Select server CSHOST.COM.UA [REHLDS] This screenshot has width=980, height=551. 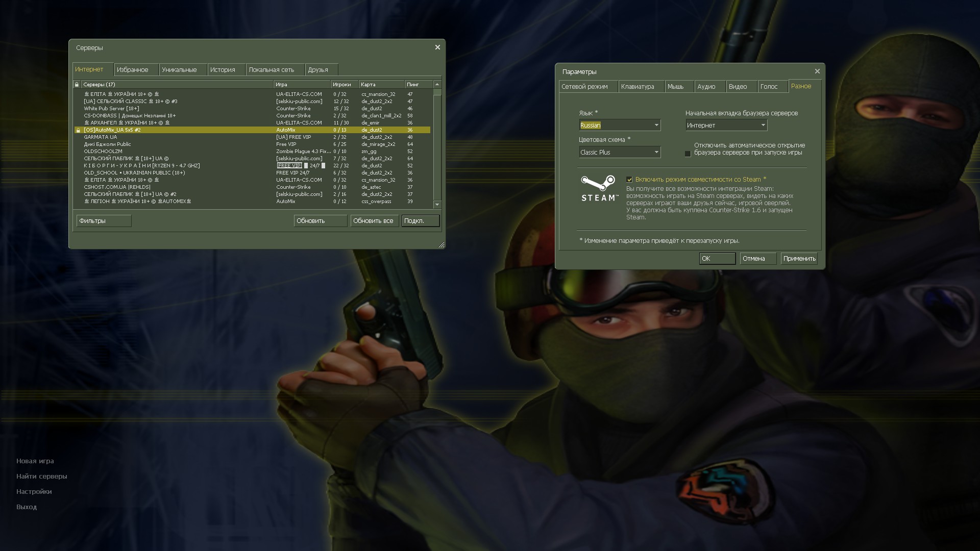point(252,187)
